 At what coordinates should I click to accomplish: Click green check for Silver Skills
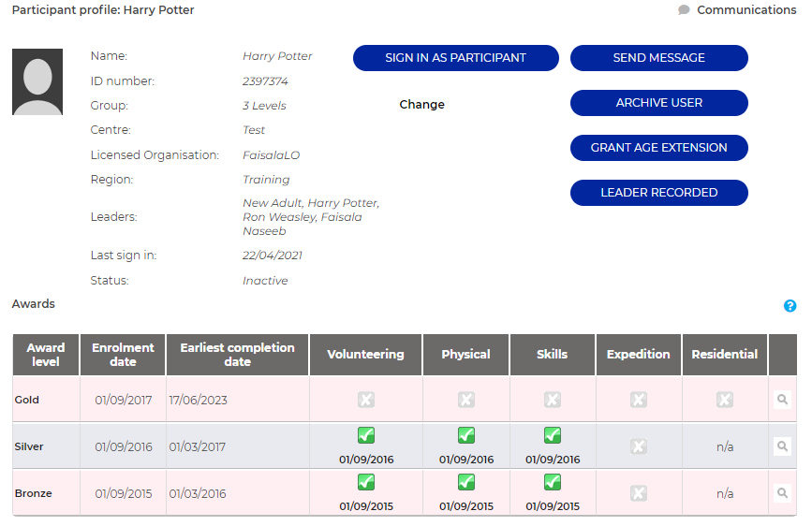tap(552, 435)
